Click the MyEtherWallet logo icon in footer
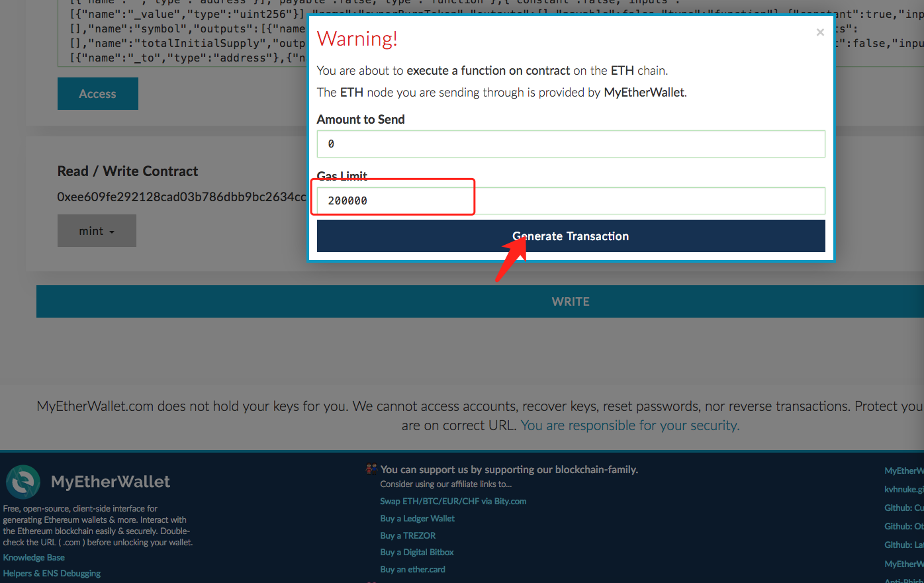 (x=23, y=482)
